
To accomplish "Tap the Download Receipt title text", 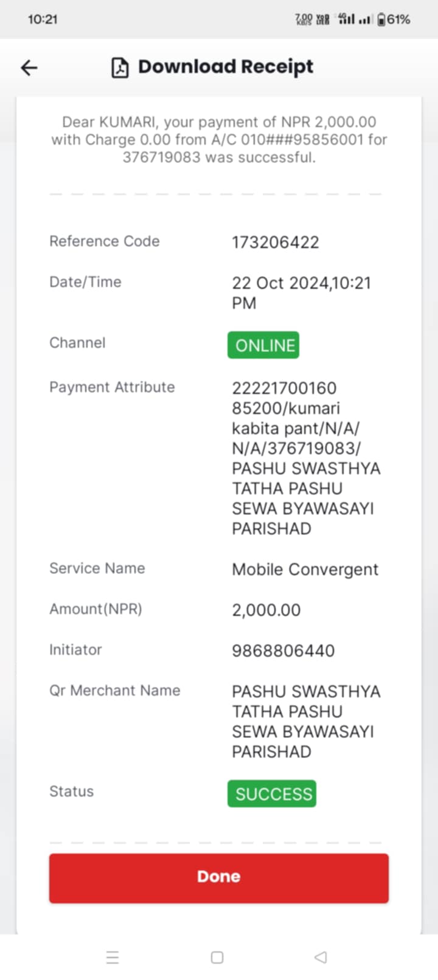I will [x=226, y=67].
